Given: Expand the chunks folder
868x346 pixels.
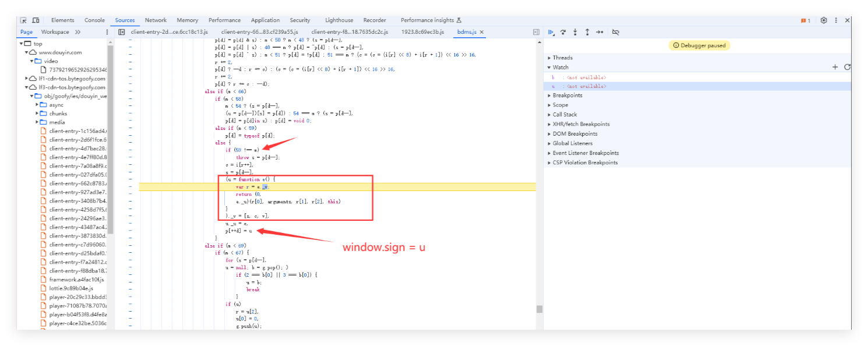Looking at the screenshot, I should tap(37, 114).
